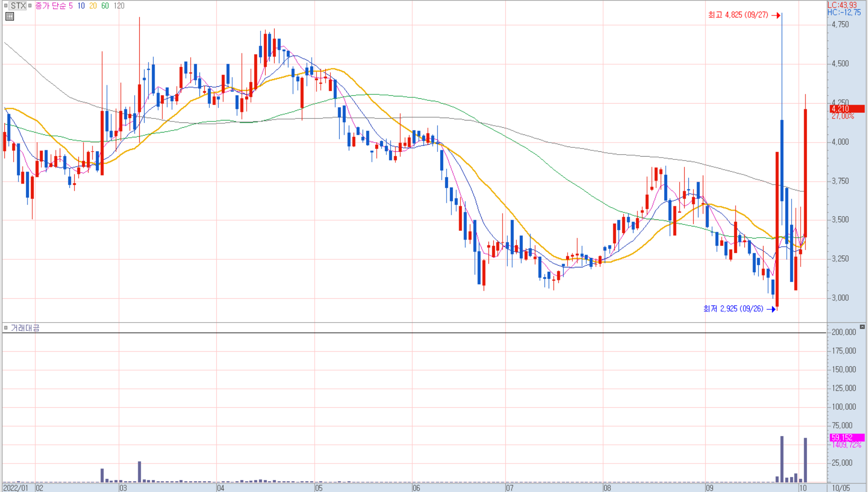
Task: Close the 거래대금 volume panel
Action: [862, 327]
